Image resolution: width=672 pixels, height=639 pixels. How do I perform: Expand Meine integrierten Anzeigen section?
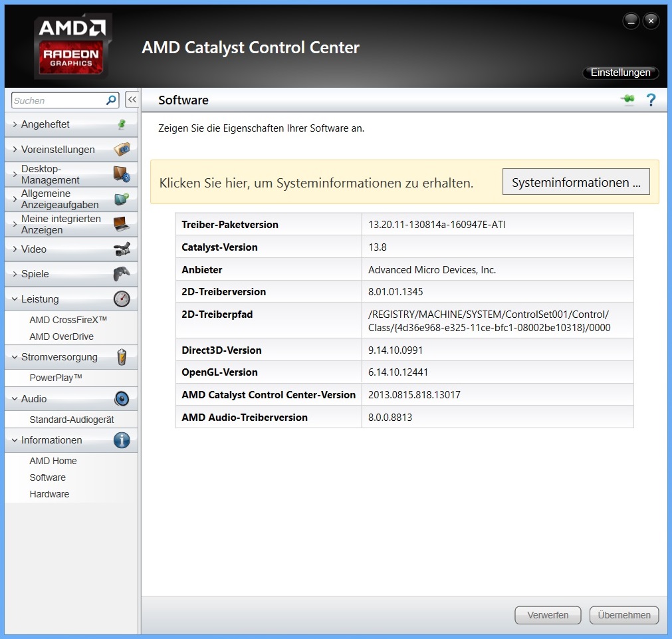click(15, 224)
